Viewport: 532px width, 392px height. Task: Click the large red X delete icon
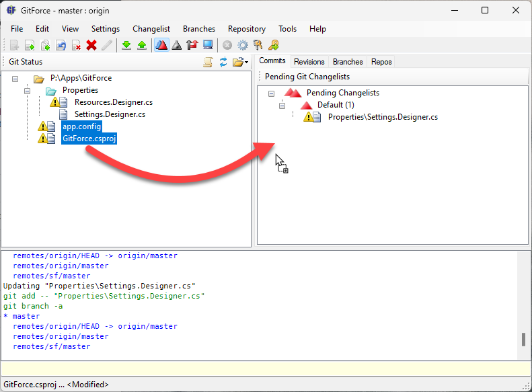tap(91, 45)
